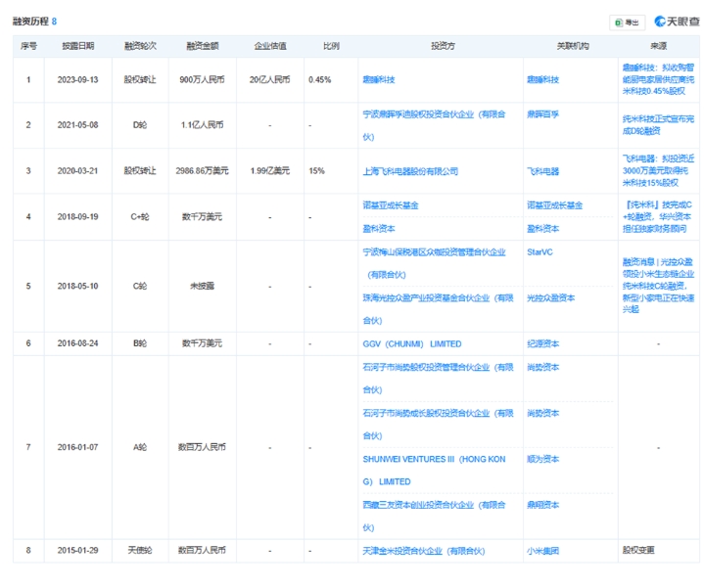
Task: Open 尚势资本 beside 尚势成长股权投资合伙企业
Action: coord(542,413)
